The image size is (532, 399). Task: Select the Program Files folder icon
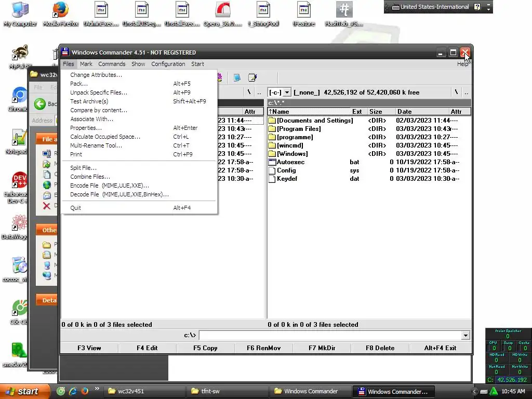[272, 129]
